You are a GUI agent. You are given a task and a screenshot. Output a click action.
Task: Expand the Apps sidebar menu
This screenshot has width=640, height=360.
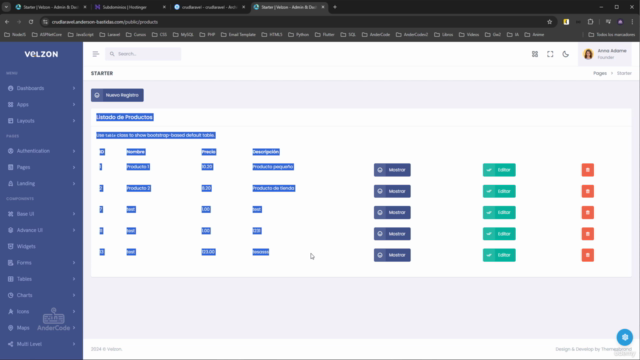point(41,104)
